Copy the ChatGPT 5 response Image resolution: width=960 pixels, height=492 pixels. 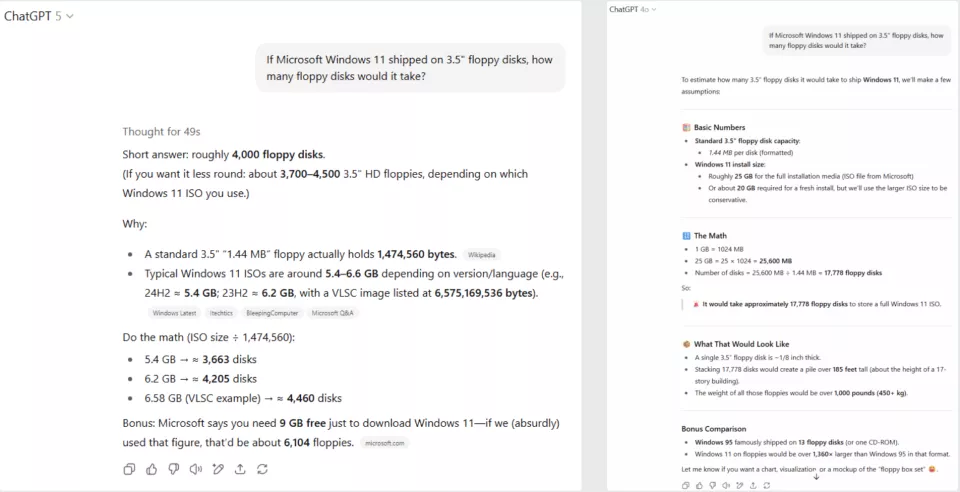click(129, 469)
